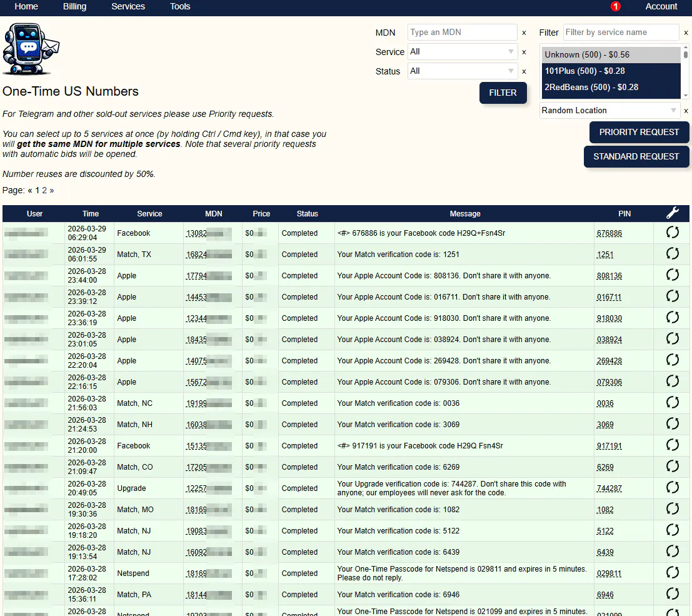Viewport: 692px width, 616px height.
Task: Click the reuse icon for Match code 3069
Action: (672, 423)
